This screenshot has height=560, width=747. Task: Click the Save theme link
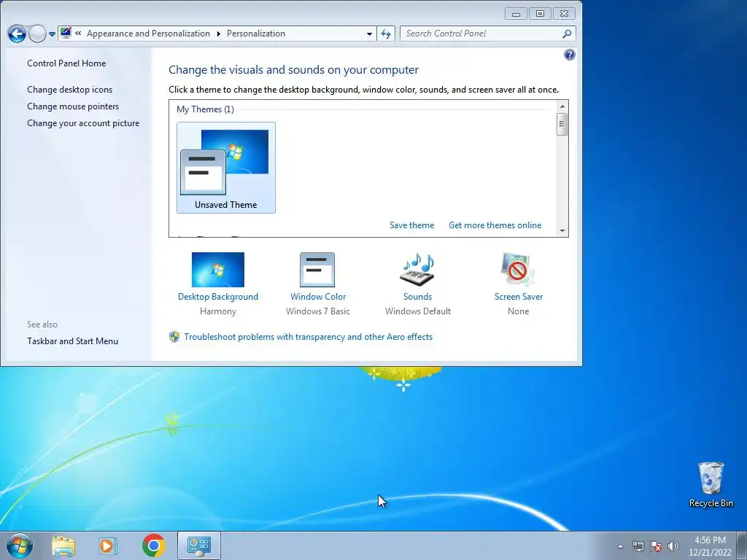pos(411,225)
